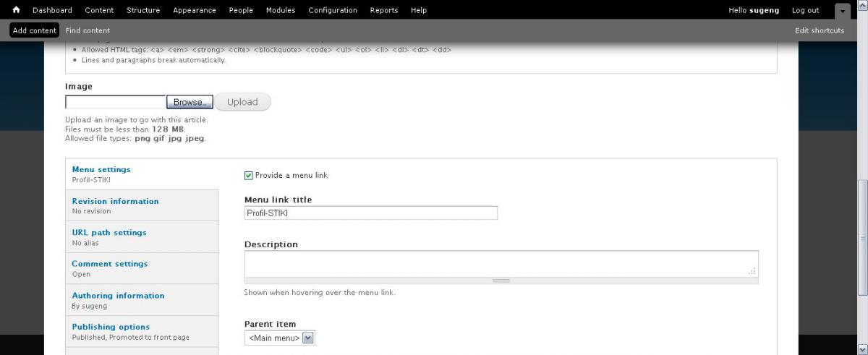Click the home icon in admin toolbar

click(16, 10)
